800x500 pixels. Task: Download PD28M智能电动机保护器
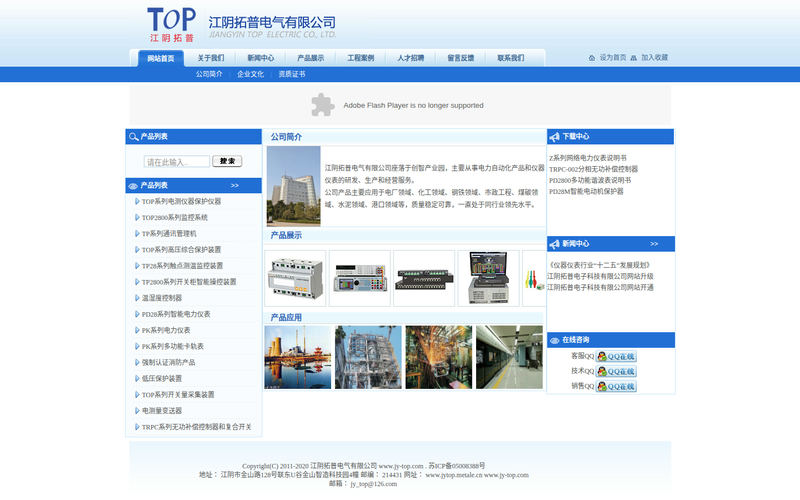click(586, 192)
